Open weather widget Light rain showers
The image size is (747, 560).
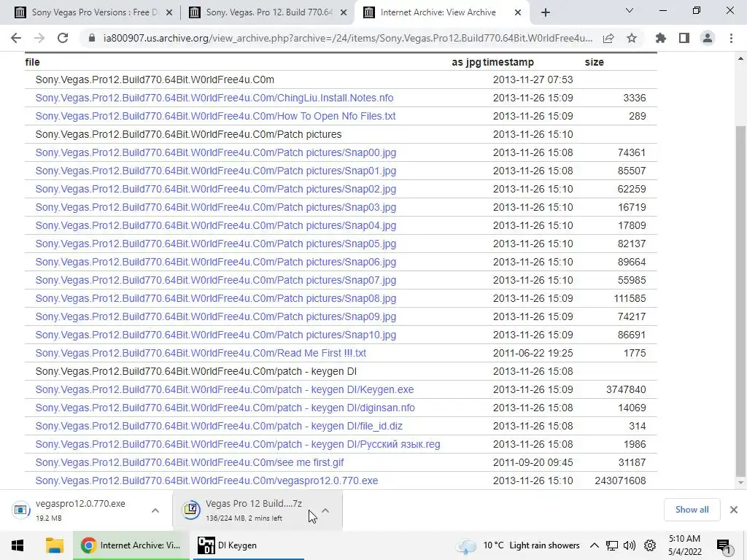point(519,545)
